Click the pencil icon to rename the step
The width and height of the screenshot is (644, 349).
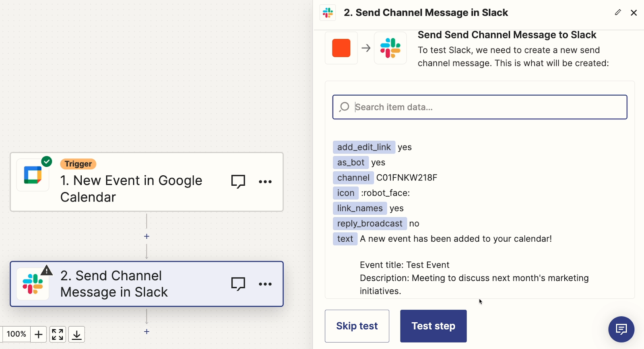618,12
